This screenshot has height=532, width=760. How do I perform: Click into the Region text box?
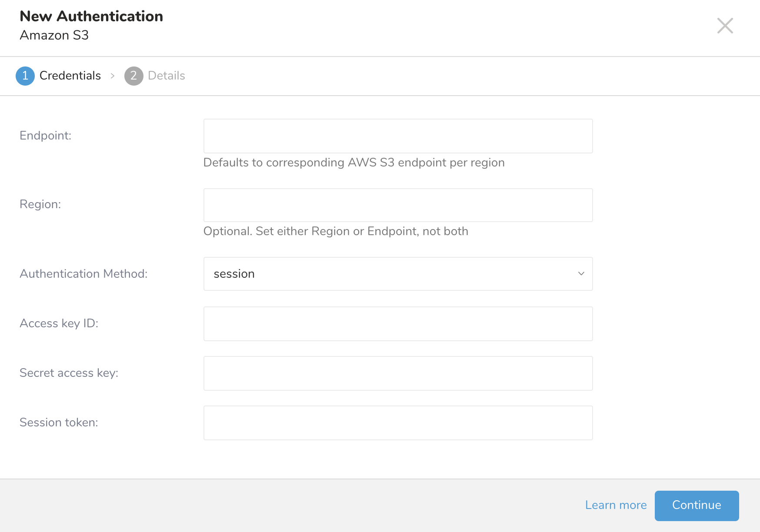[398, 205]
